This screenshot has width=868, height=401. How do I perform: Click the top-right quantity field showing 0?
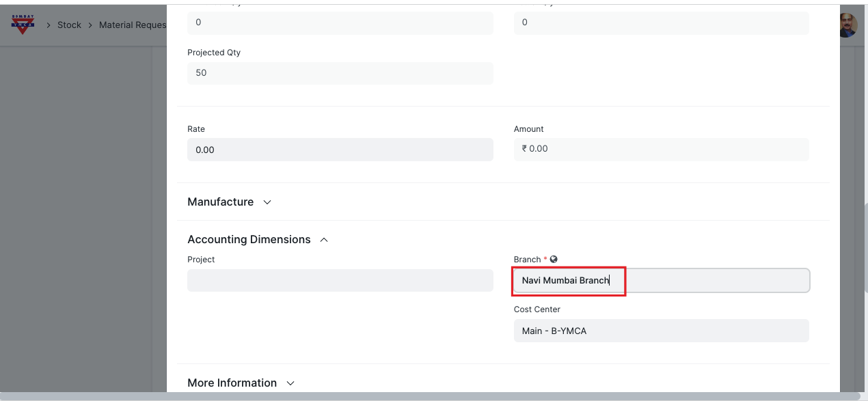(661, 23)
